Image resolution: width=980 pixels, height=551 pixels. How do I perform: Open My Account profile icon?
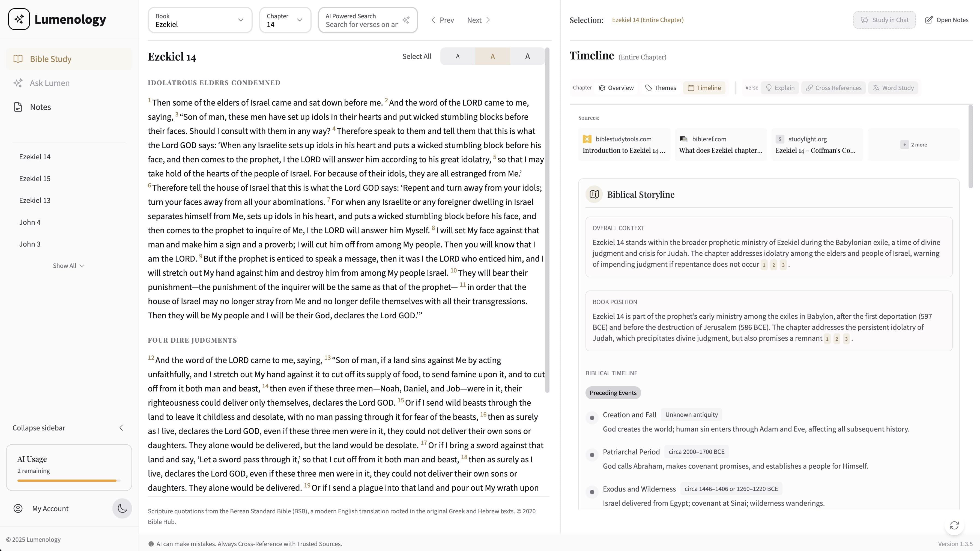click(18, 508)
